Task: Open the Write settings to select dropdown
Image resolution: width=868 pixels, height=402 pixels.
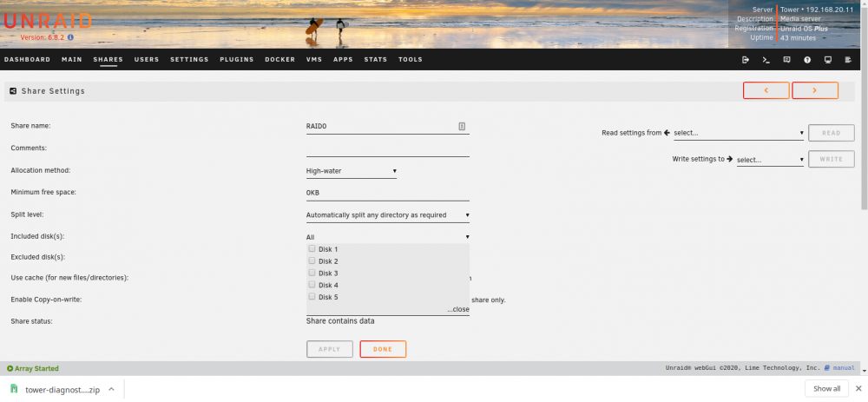Action: tap(770, 160)
